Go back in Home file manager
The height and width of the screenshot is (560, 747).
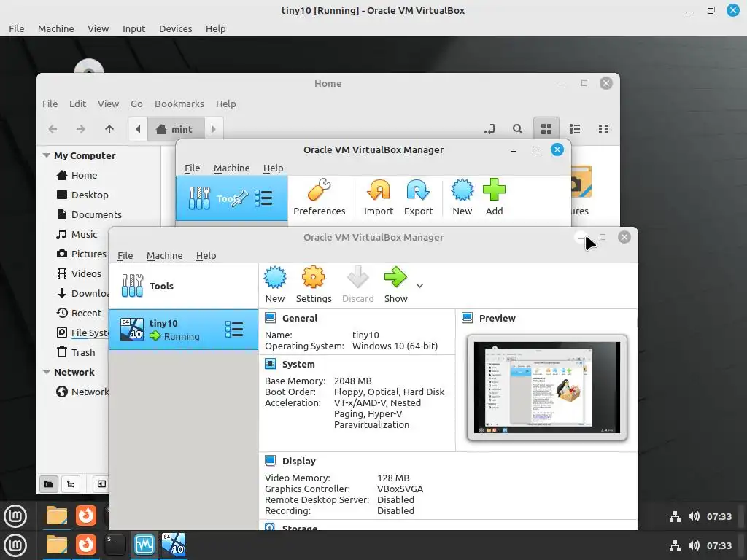(53, 129)
